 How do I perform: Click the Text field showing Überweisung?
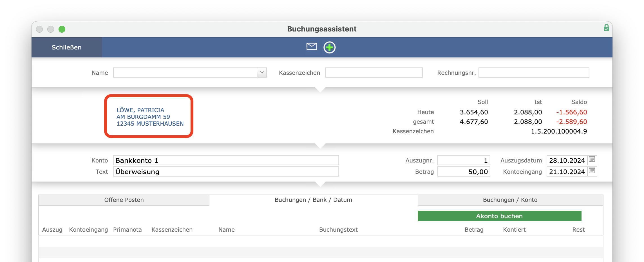226,171
